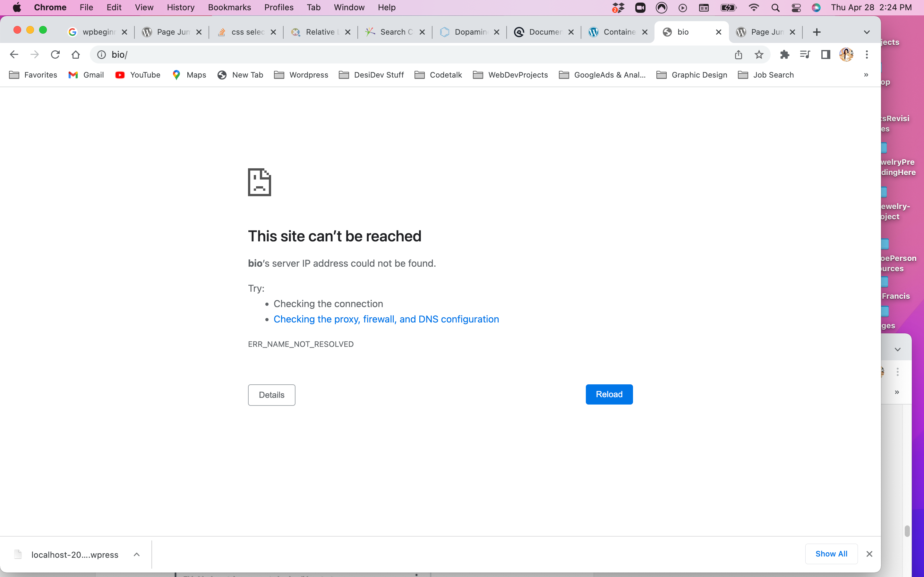924x577 pixels.
Task: Open the media controls icon
Action: point(805,54)
